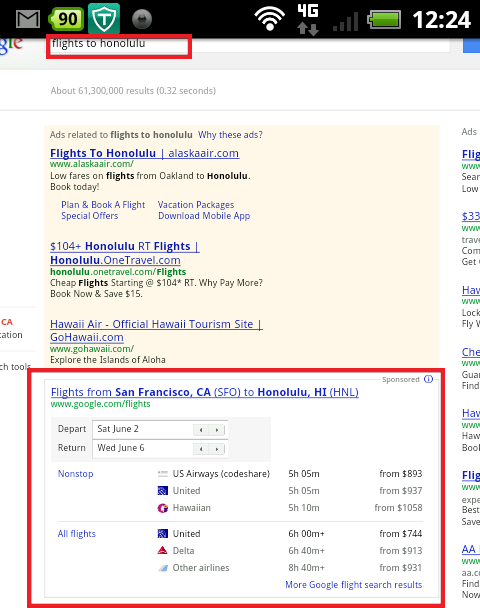Tap the green 90 battery badge icon
This screenshot has width=480, height=608.
pos(66,19)
